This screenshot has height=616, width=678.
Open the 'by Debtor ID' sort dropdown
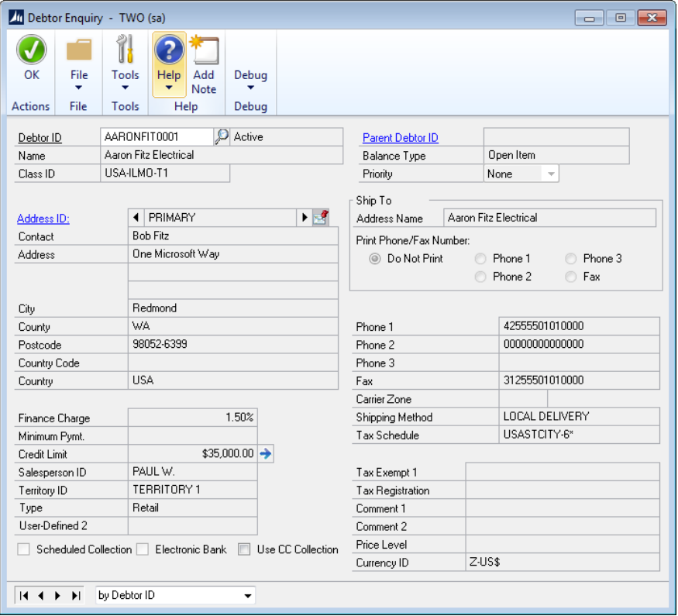(248, 596)
